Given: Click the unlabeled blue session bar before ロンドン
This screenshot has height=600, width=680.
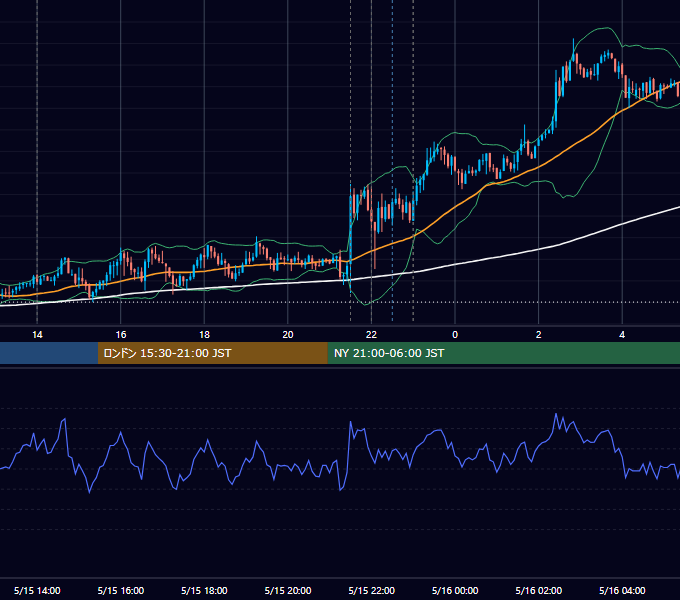Looking at the screenshot, I should coord(49,353).
